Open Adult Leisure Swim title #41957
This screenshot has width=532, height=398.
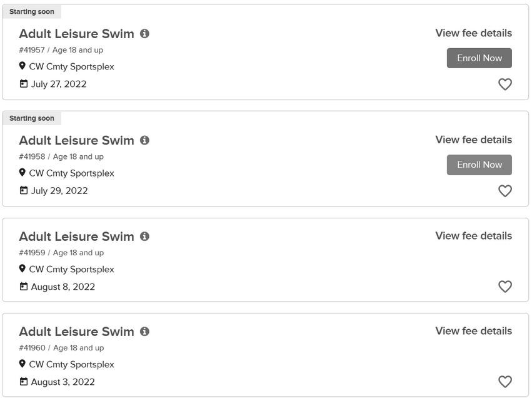point(76,34)
